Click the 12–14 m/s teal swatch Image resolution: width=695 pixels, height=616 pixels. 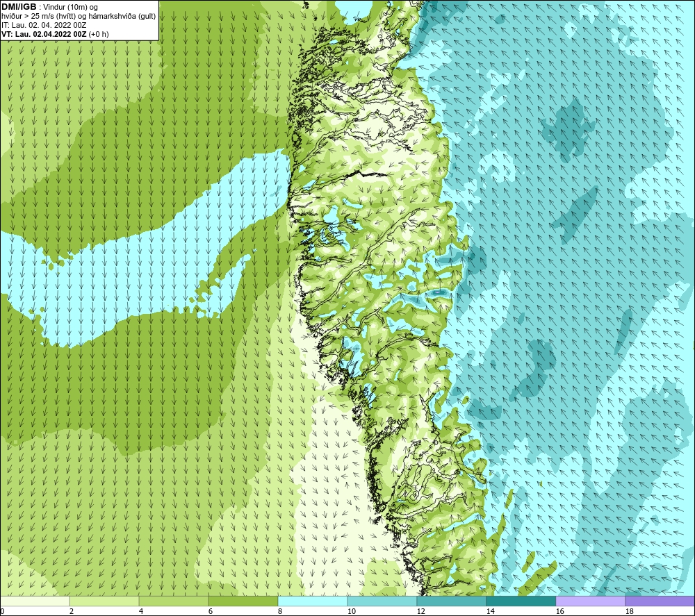(x=451, y=601)
